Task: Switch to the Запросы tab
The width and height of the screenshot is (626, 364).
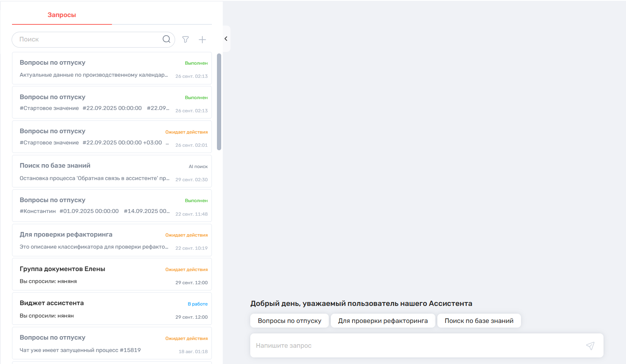Action: [62, 15]
